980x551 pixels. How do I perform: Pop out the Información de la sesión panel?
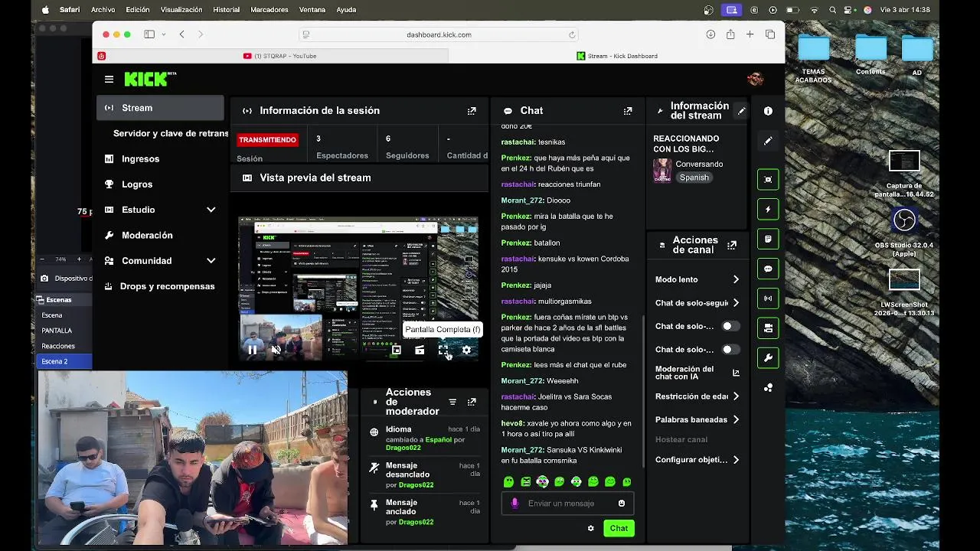pyautogui.click(x=472, y=111)
